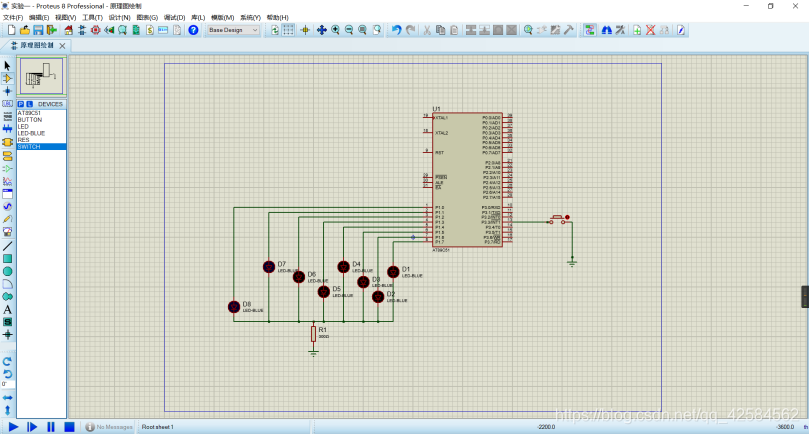Select SWITCH in devices list
Screen dimensions: 809x434
tap(41, 147)
